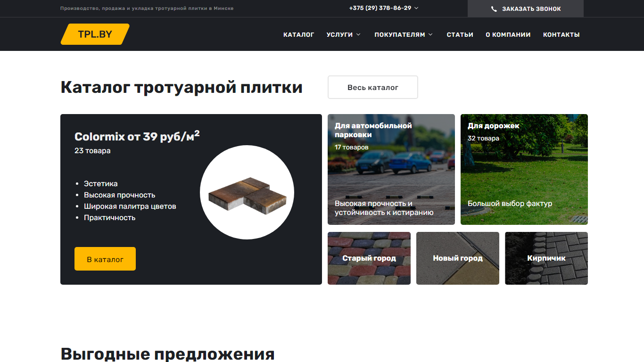Click the Colormix paving tile image

click(x=247, y=192)
